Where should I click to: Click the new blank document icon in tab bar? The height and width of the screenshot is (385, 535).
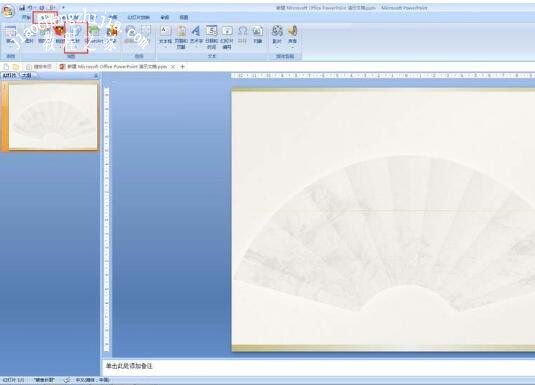6,67
